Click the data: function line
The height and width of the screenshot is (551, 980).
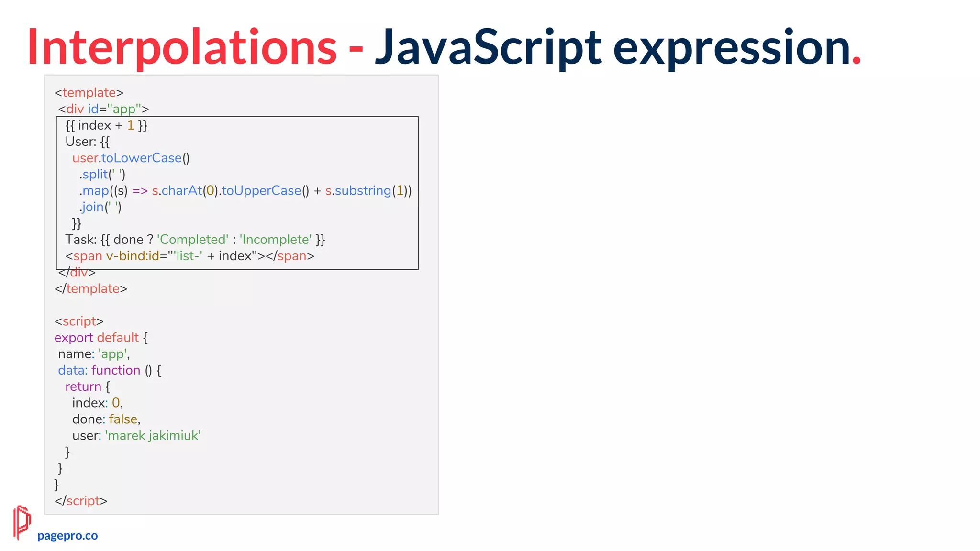click(110, 370)
